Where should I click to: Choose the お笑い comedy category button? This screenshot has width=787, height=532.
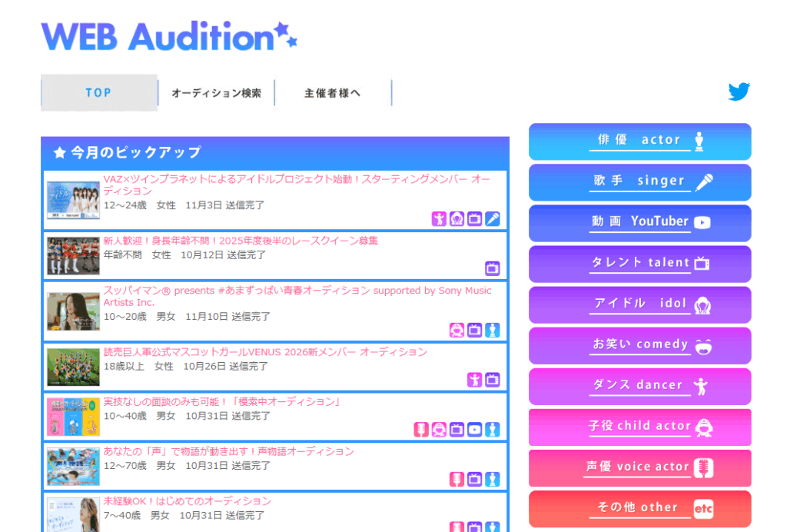(x=639, y=345)
